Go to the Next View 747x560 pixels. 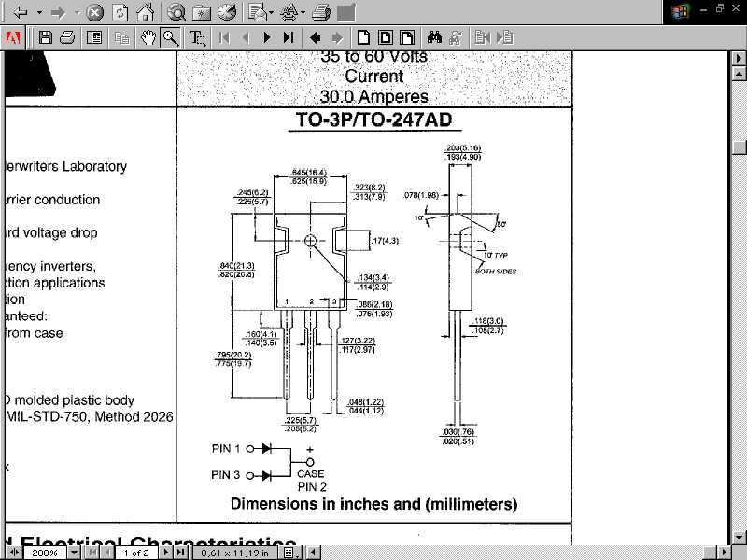tap(337, 37)
